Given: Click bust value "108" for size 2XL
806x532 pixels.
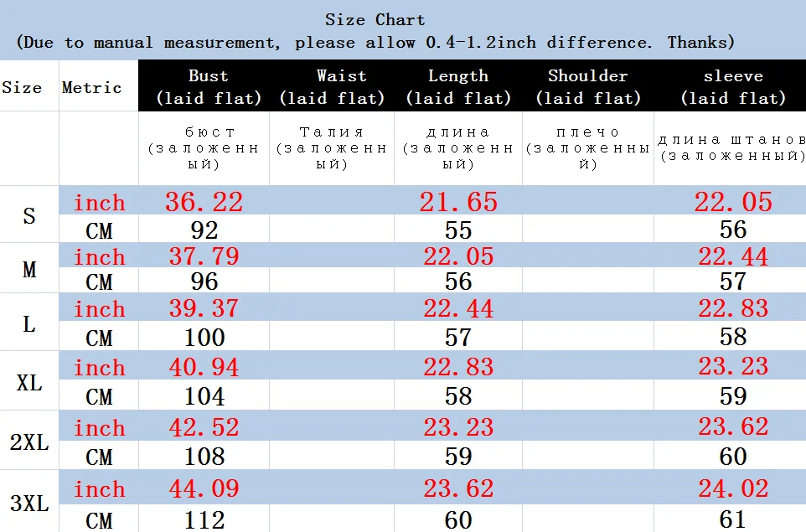Looking at the screenshot, I should point(204,457).
